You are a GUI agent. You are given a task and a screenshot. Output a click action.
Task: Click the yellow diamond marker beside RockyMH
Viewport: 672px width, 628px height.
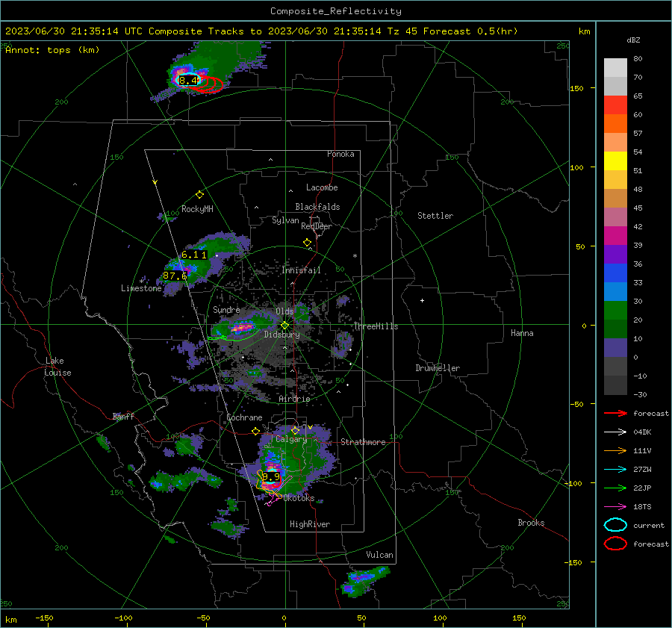click(x=199, y=195)
